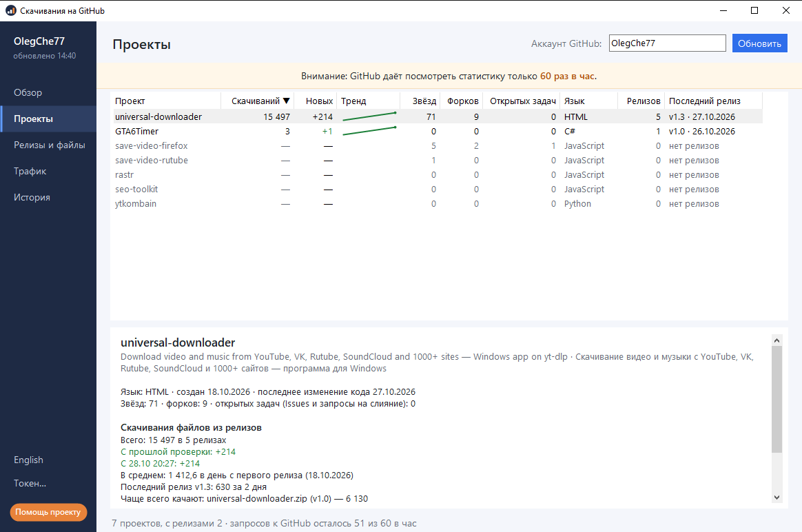802x532 pixels.
Task: Click the details panel scrollbar thumb
Action: click(x=777, y=400)
